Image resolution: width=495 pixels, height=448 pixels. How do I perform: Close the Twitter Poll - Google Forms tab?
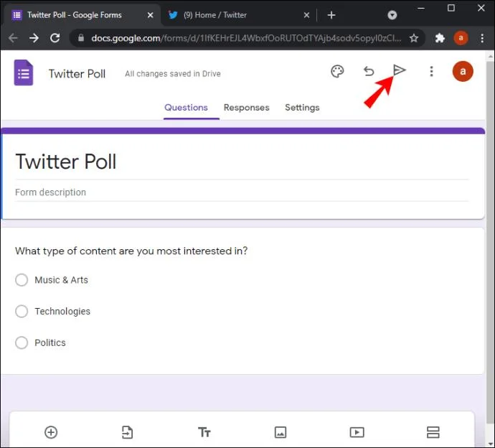coord(150,15)
